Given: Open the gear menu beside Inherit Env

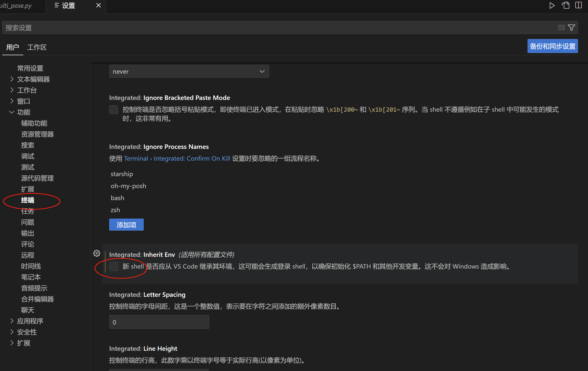Looking at the screenshot, I should [x=97, y=253].
